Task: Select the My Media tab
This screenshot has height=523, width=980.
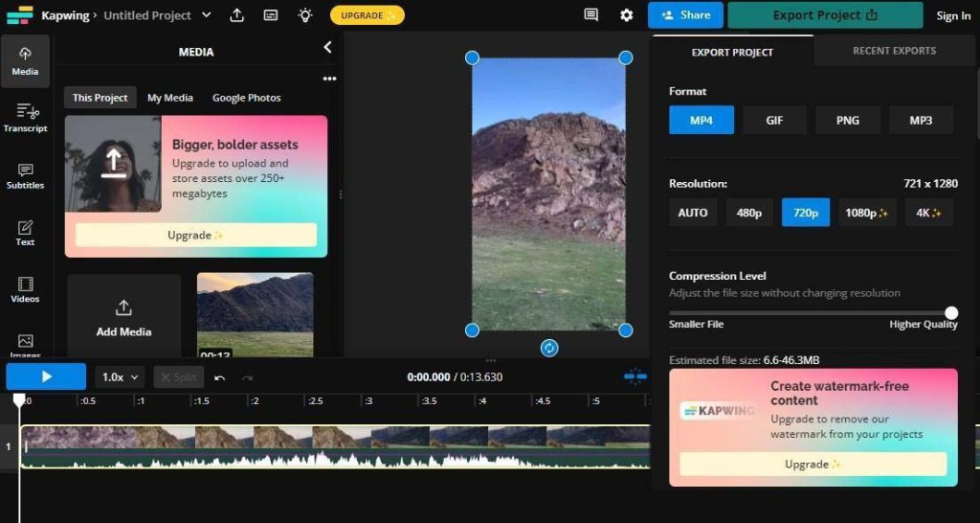Action: (x=170, y=98)
